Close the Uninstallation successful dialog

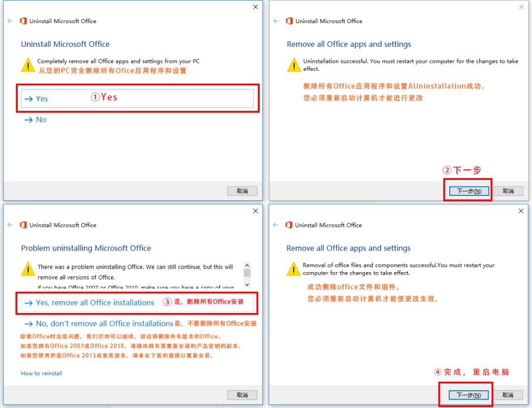(x=522, y=7)
